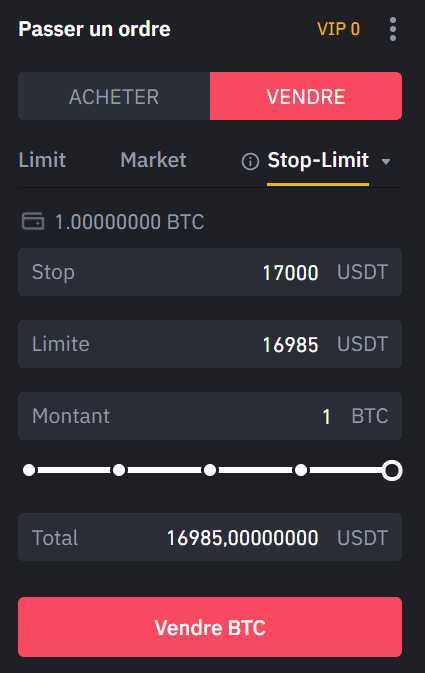Click the Total USDT input field
425x673 pixels.
pos(210,537)
